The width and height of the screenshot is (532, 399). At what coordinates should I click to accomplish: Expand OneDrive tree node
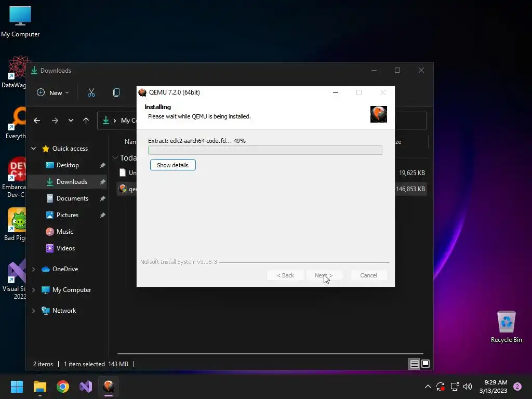[x=34, y=269]
